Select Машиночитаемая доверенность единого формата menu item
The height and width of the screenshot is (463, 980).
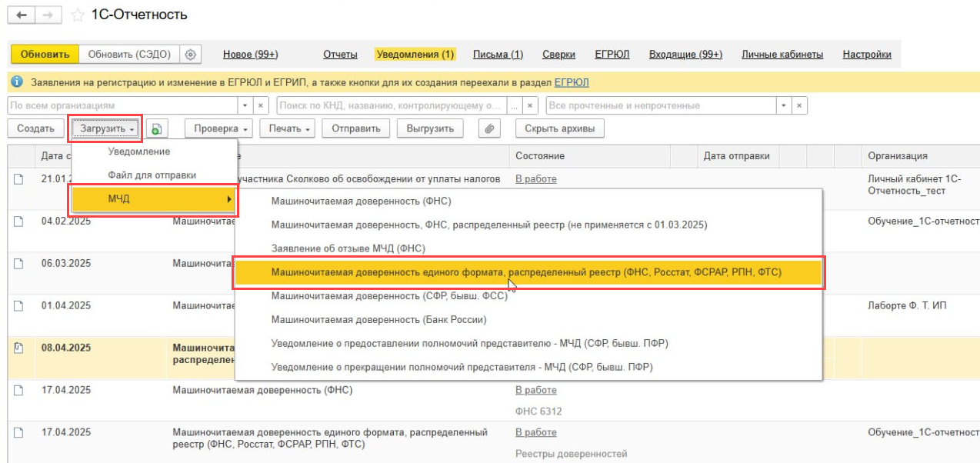(x=526, y=272)
